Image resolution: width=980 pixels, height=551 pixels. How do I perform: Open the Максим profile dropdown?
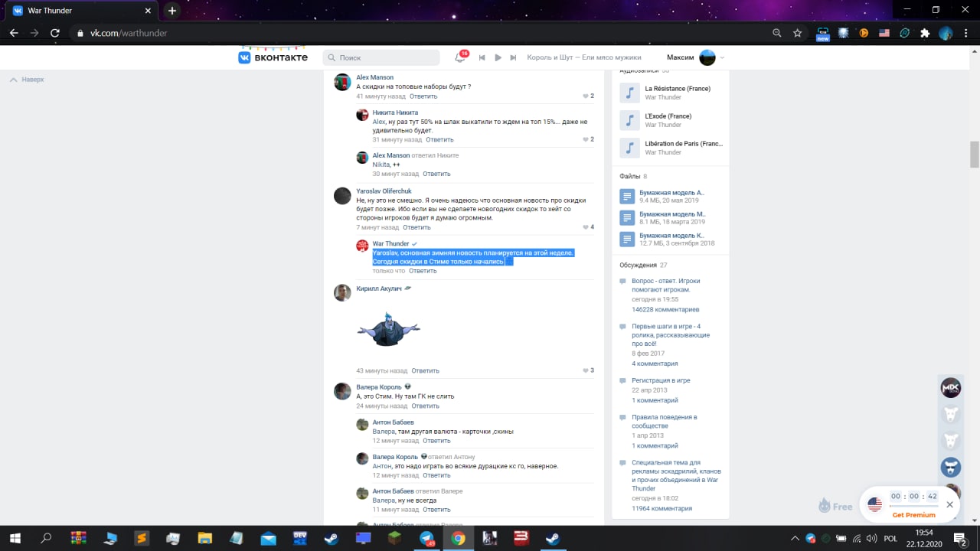pos(695,57)
